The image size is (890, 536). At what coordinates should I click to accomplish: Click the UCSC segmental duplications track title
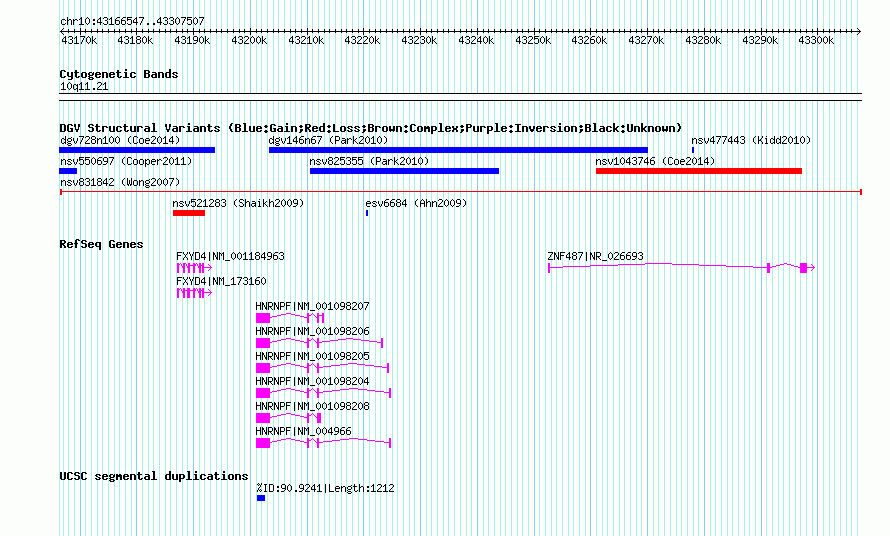click(154, 476)
